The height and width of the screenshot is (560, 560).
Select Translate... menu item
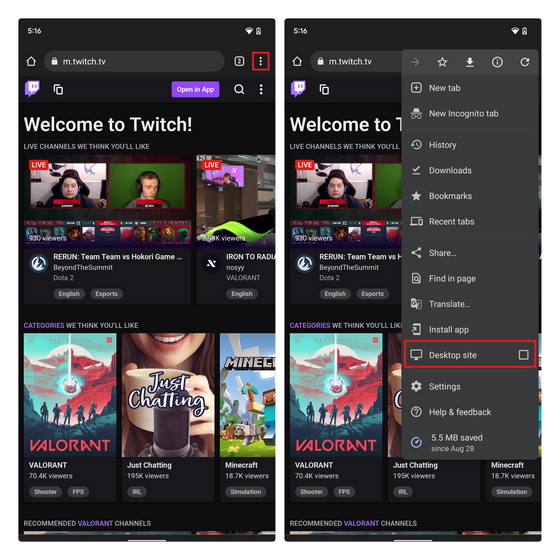(x=470, y=304)
